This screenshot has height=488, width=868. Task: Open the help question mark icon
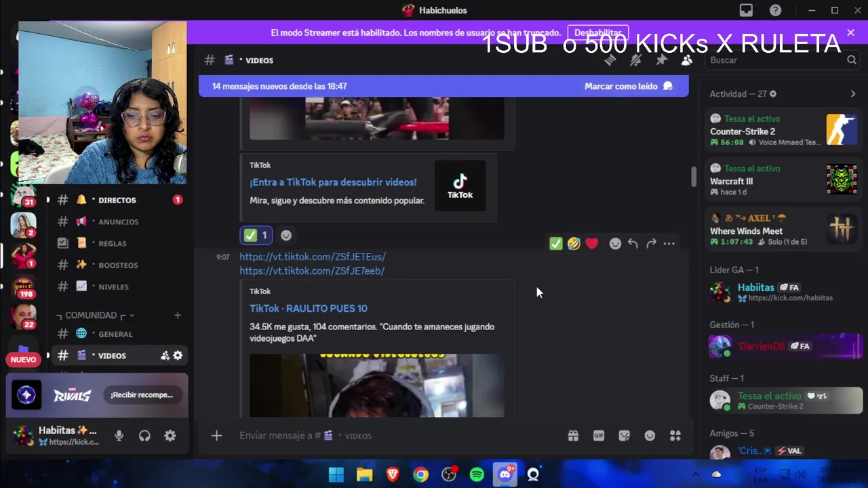775,10
